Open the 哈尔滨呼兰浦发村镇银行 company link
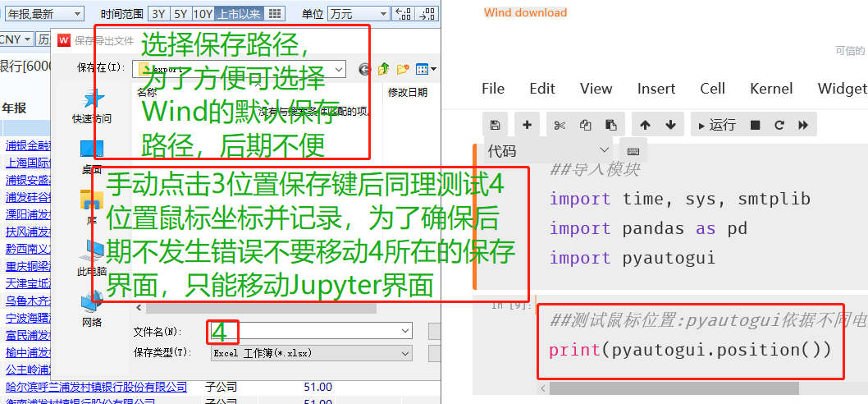 tap(96, 387)
